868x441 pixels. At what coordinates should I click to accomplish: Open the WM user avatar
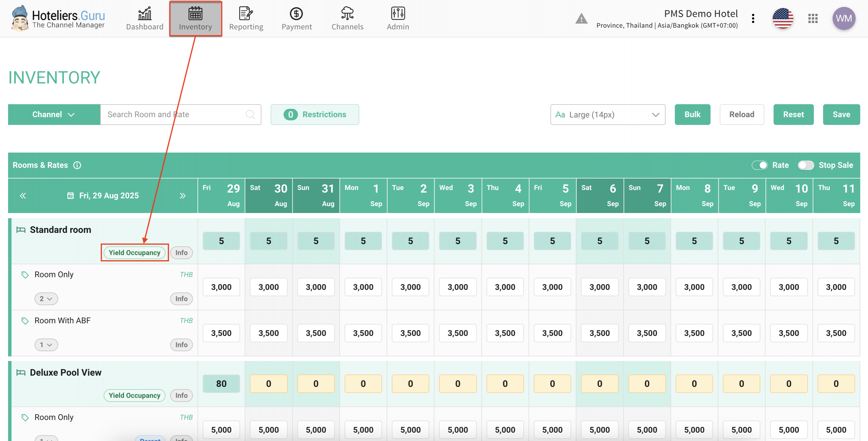[x=844, y=18]
